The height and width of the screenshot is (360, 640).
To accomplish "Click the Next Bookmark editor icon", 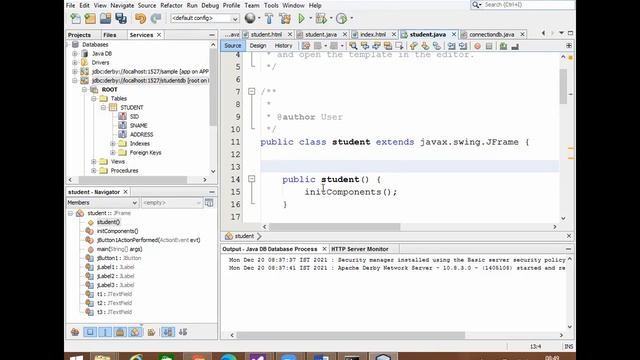I will (425, 46).
